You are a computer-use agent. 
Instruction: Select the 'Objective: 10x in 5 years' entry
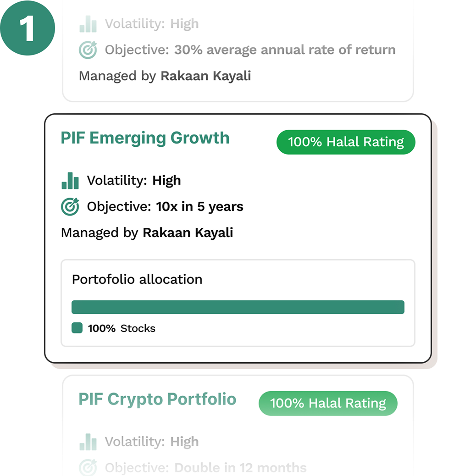tap(165, 206)
